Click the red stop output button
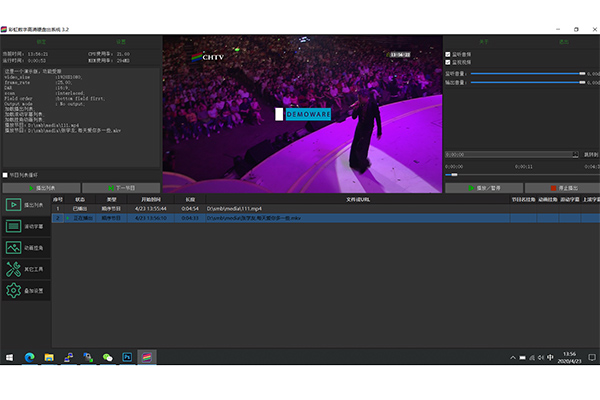600x400 pixels. [x=562, y=188]
